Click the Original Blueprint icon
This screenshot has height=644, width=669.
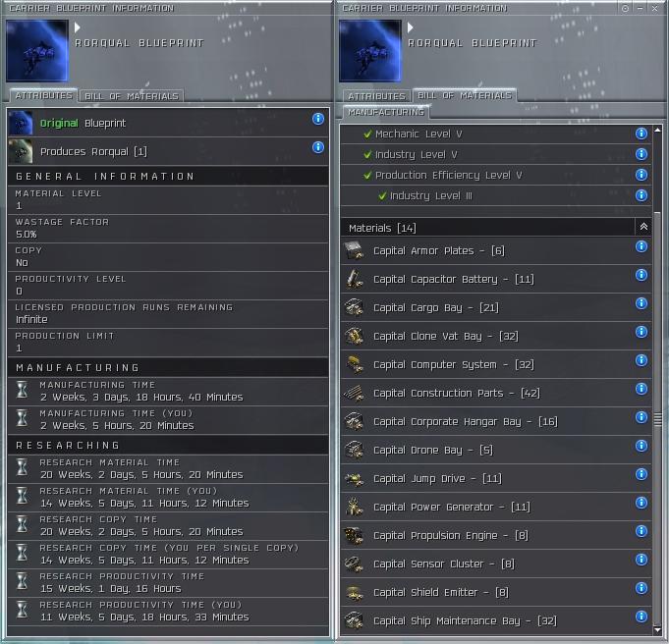tap(21, 123)
